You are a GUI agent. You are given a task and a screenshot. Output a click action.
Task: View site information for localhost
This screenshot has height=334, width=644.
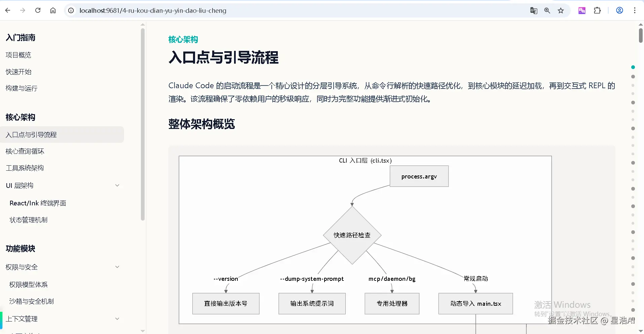point(71,10)
